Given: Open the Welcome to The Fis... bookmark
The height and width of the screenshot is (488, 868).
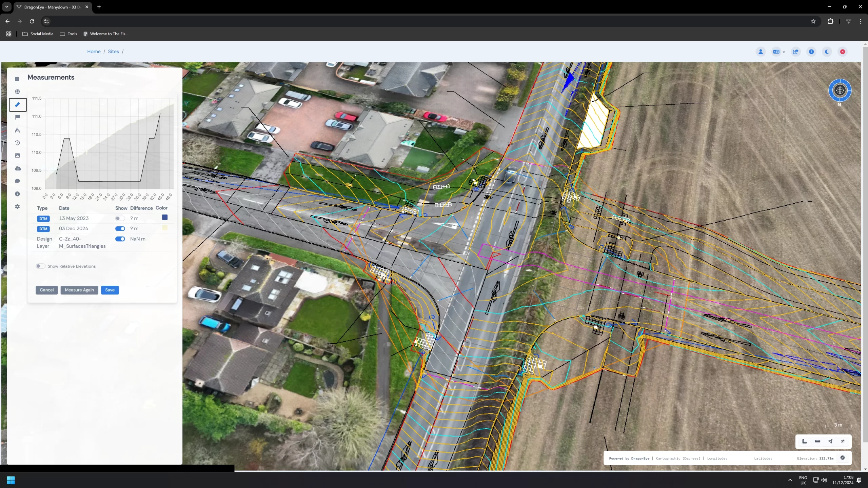Looking at the screenshot, I should 106,34.
